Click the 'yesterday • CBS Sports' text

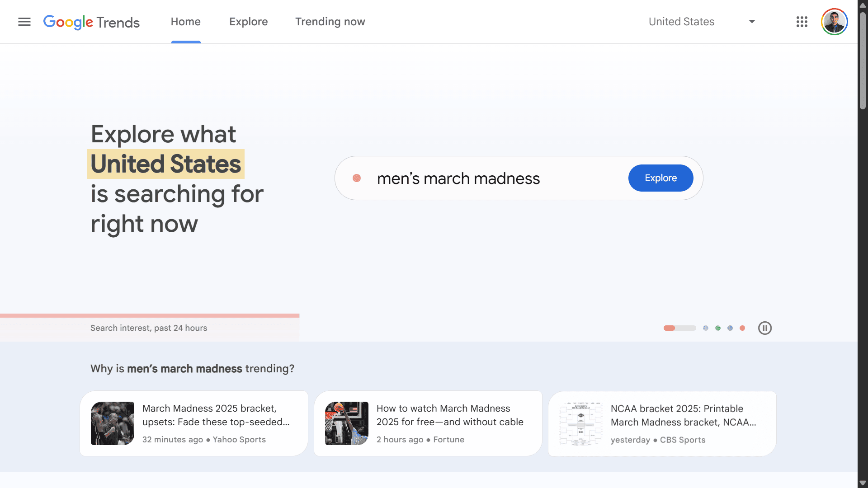(x=658, y=440)
